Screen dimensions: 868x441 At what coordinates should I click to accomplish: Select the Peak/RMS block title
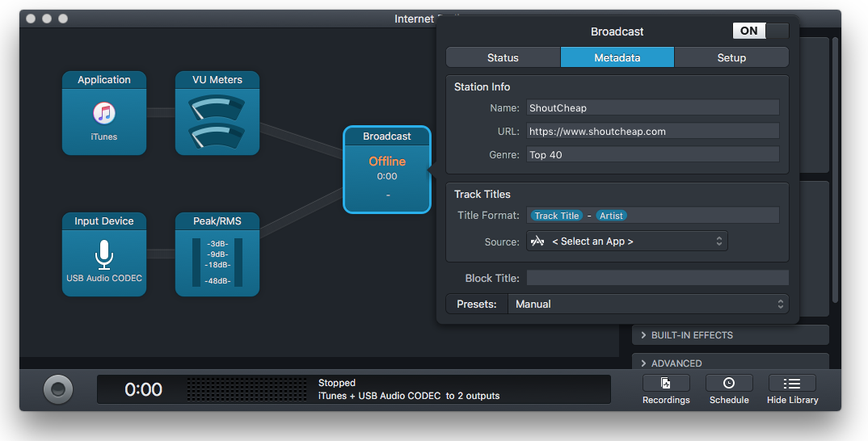click(217, 221)
